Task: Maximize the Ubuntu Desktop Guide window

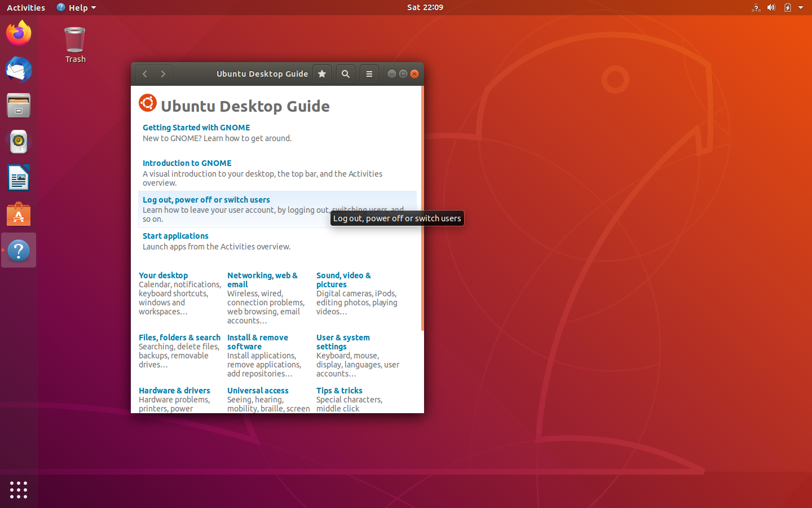Action: click(403, 74)
